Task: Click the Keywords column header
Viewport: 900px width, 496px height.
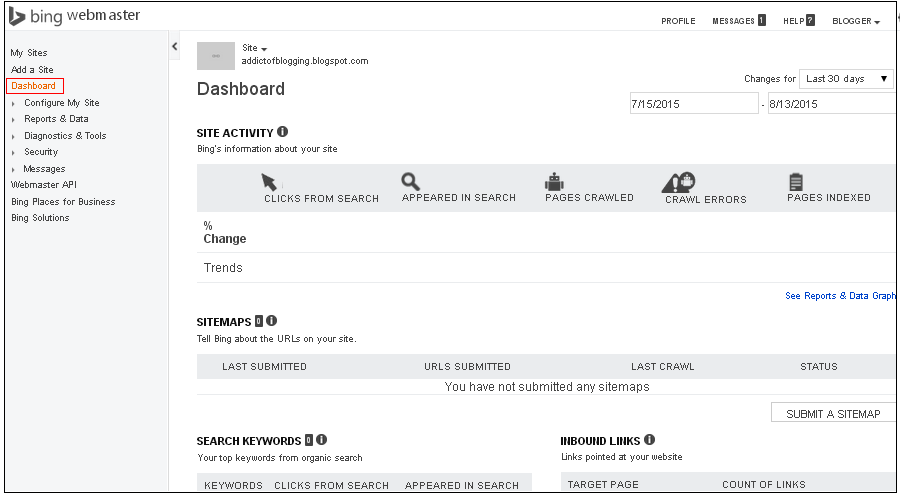Action: coord(233,485)
